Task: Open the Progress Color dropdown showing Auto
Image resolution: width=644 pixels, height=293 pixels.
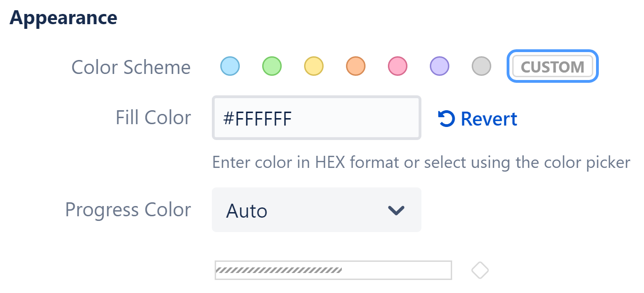Action: click(316, 210)
